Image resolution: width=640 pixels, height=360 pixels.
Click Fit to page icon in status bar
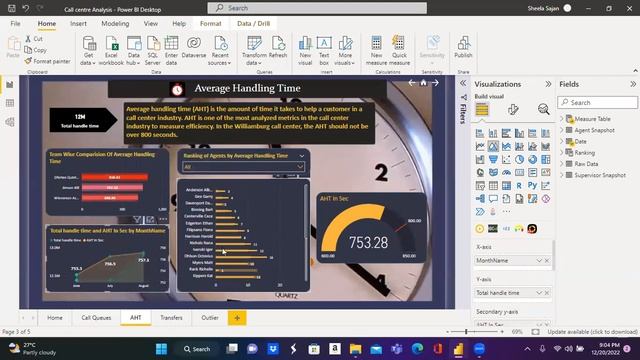536,332
